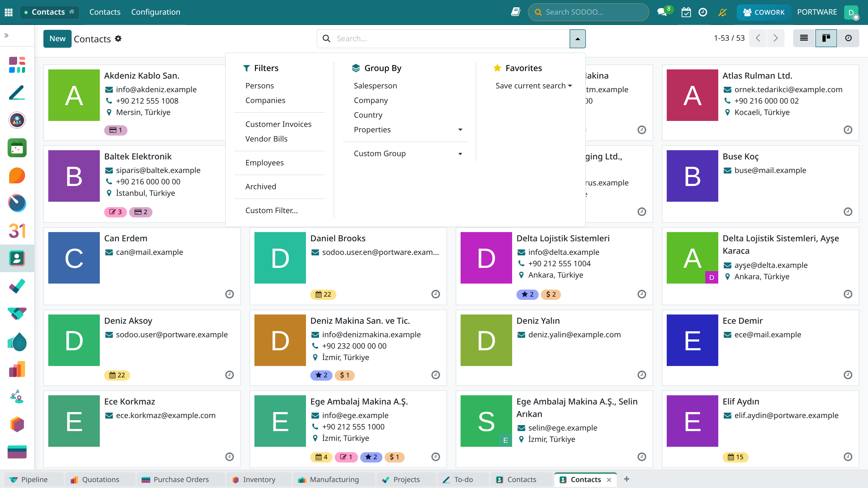The width and height of the screenshot is (868, 488).
Task: Open activity clock on Can Erdem card
Action: coord(229,294)
